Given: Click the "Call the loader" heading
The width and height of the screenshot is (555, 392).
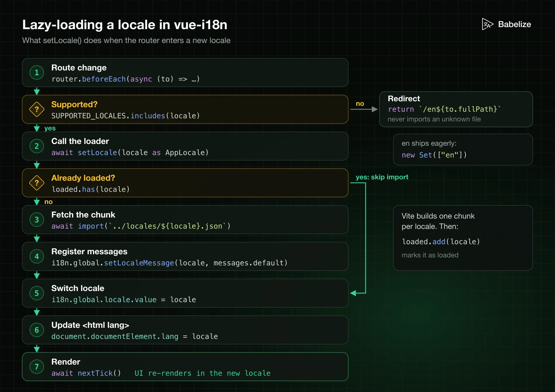Looking at the screenshot, I should click(80, 141).
